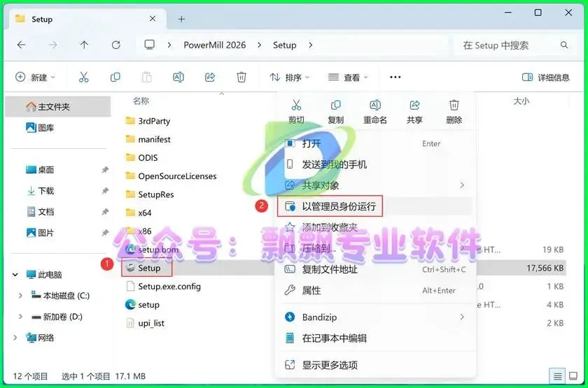588x388 pixels.
Task: Open the Bandizip submenu
Action: (376, 317)
